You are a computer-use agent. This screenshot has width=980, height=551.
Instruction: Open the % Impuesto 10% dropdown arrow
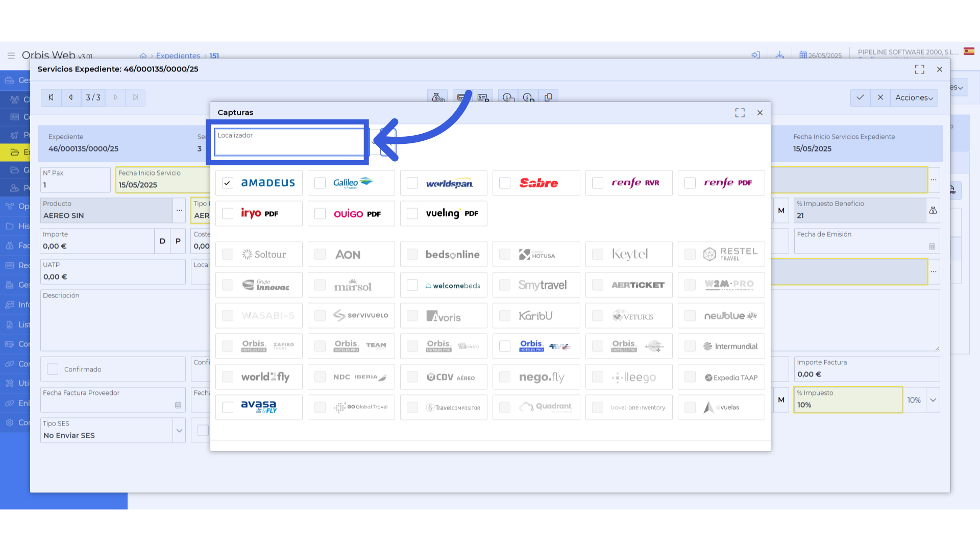(x=933, y=400)
